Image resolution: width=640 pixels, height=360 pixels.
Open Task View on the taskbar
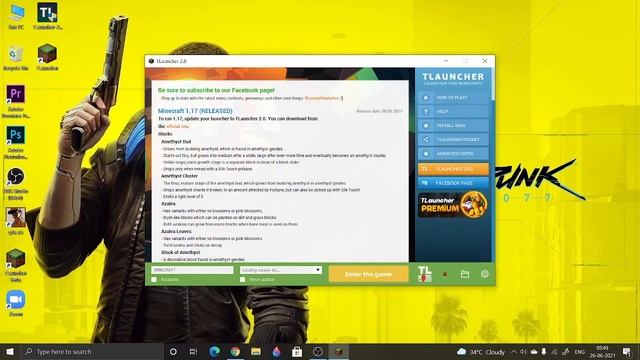(193, 351)
